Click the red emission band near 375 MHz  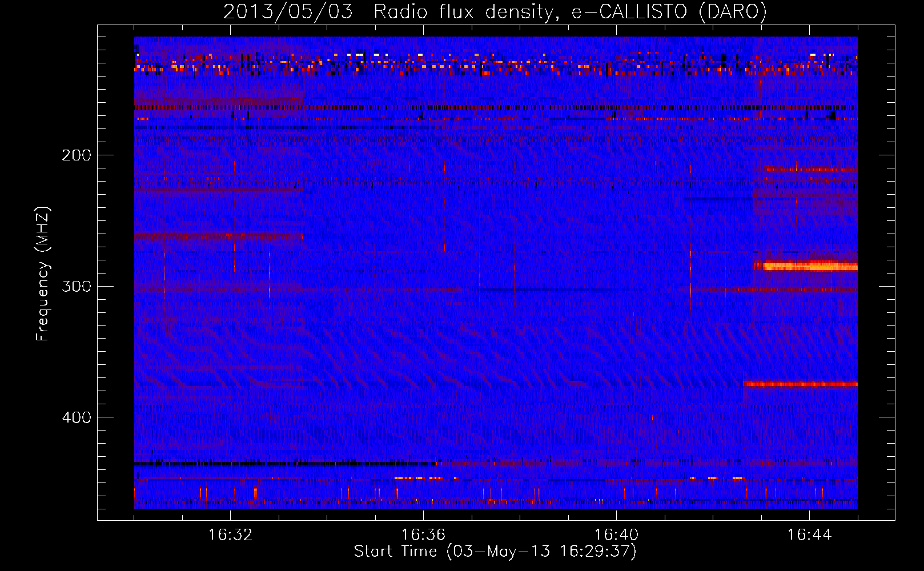pos(801,384)
